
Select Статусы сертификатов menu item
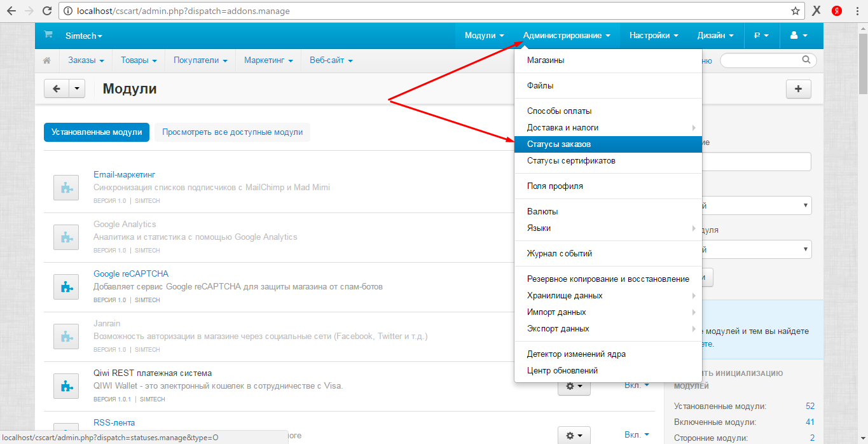608,161
